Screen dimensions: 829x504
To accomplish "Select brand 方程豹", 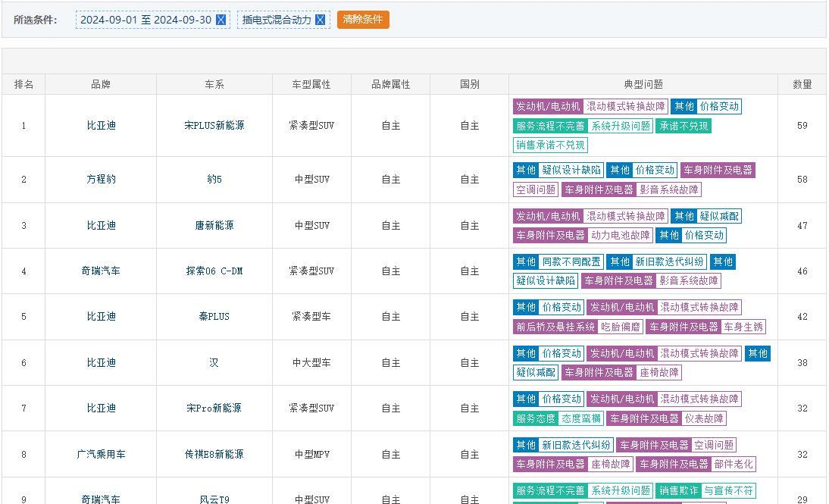I will 101,180.
